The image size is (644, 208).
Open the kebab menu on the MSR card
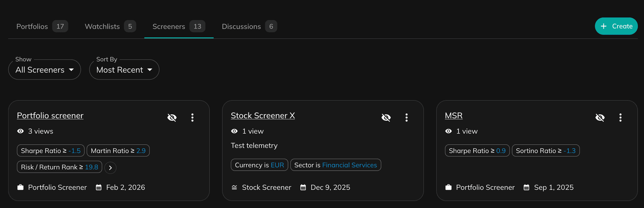pos(620,117)
